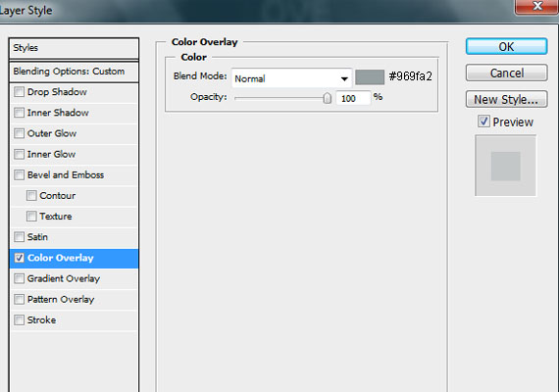Open Blending Options: Custom section
This screenshot has height=392, width=559.
point(75,72)
